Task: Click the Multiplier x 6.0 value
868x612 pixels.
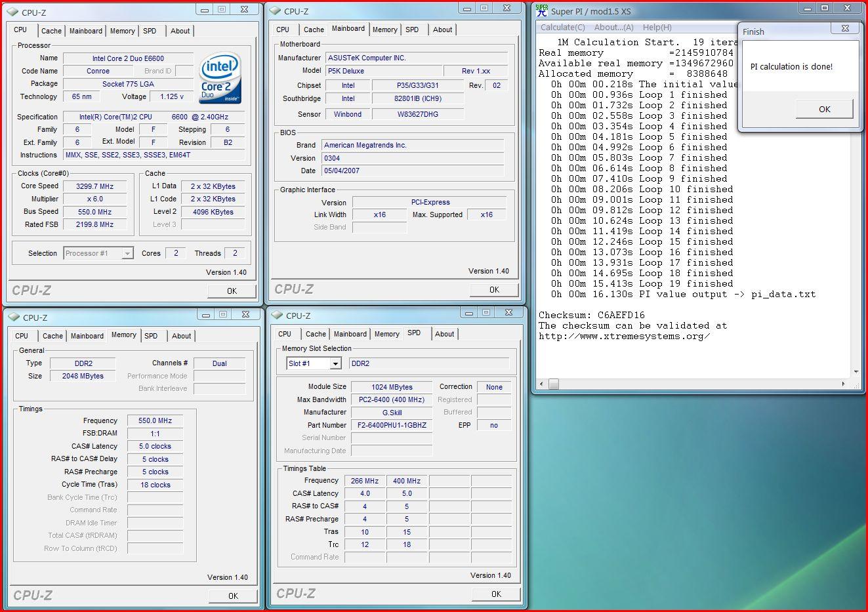Action: click(94, 199)
